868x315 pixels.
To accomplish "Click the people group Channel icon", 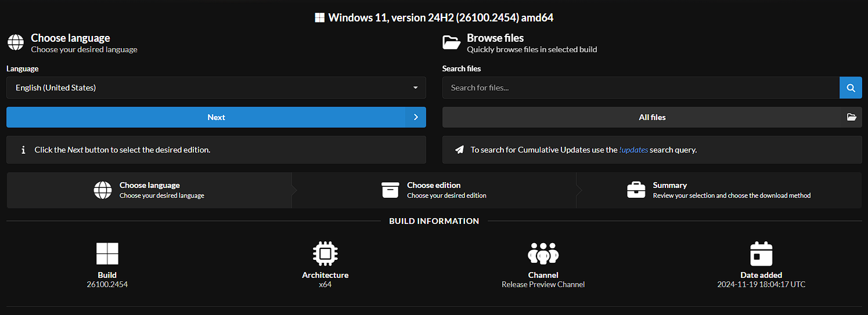I will click(x=543, y=254).
